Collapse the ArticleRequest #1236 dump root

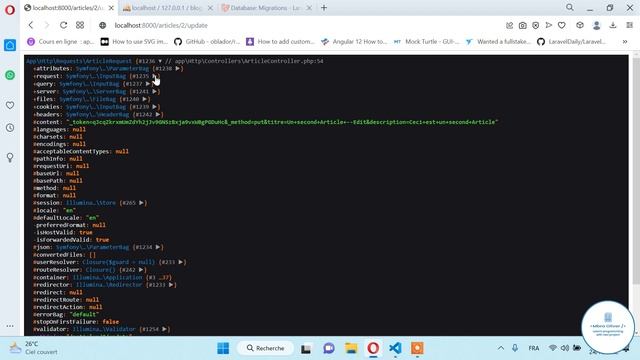pyautogui.click(x=160, y=61)
